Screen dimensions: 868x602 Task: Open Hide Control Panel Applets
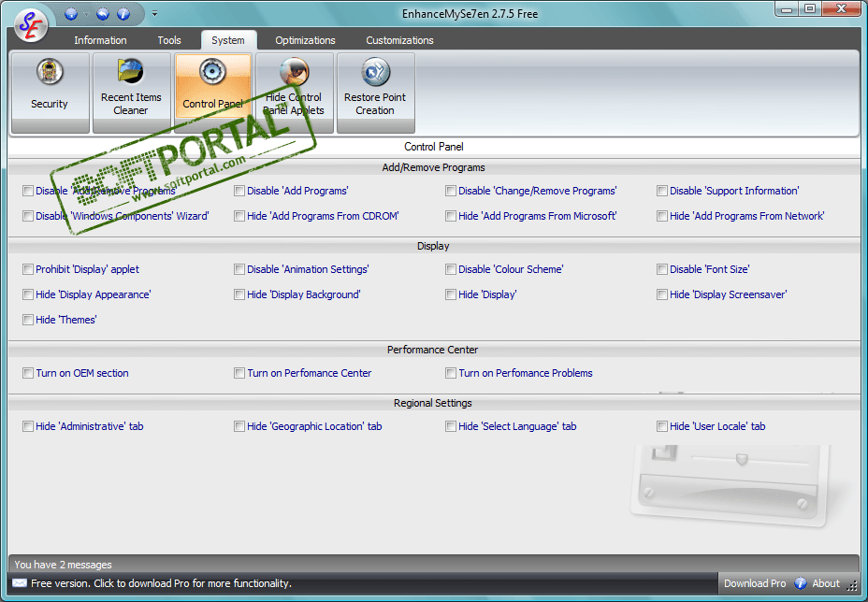[294, 93]
